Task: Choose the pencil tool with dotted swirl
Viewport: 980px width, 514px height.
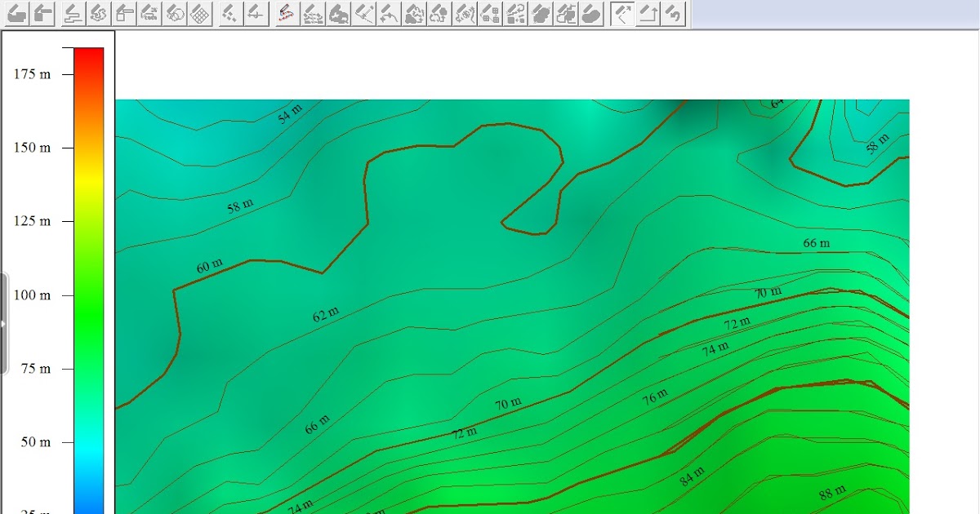Action: point(98,13)
